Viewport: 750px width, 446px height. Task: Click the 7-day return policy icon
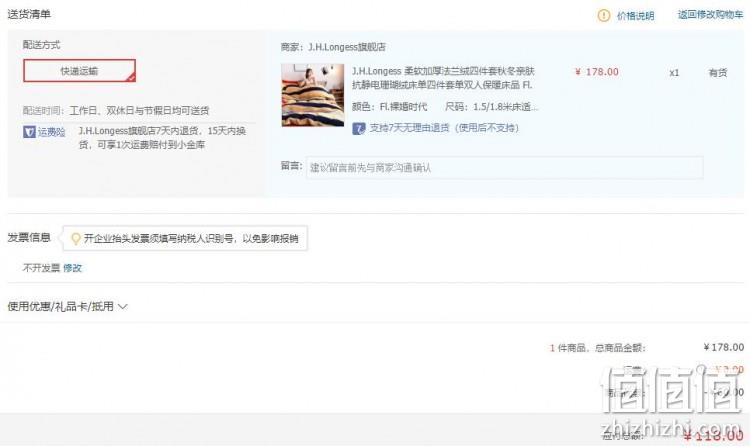359,128
